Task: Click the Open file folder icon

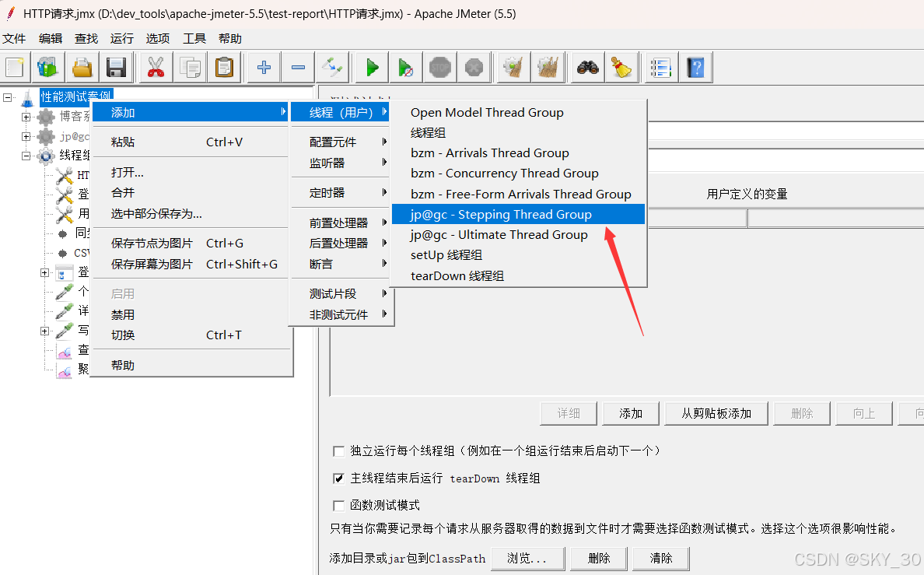Action: pos(82,67)
